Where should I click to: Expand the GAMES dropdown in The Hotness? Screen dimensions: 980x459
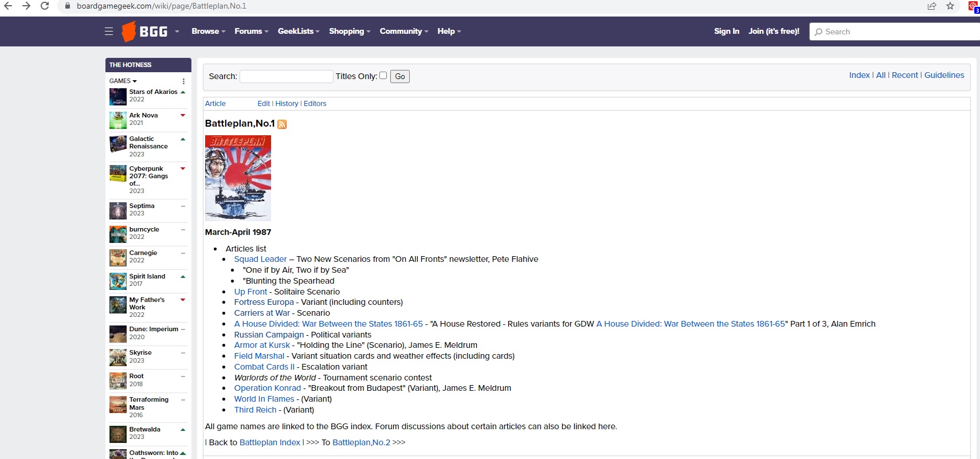click(x=123, y=81)
